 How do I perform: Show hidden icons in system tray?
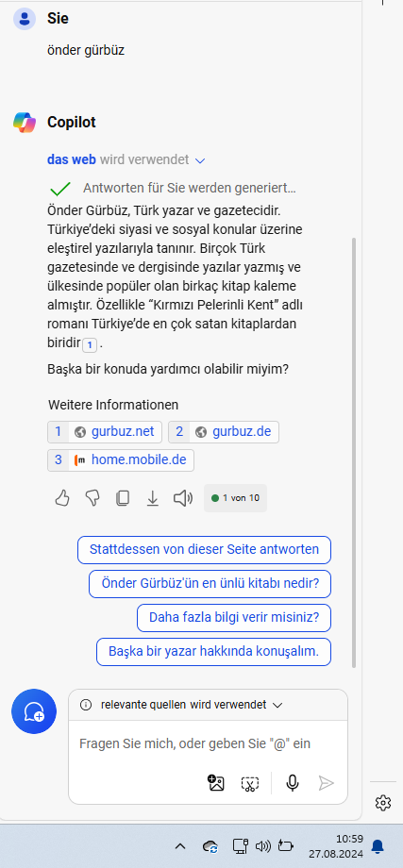click(x=180, y=846)
